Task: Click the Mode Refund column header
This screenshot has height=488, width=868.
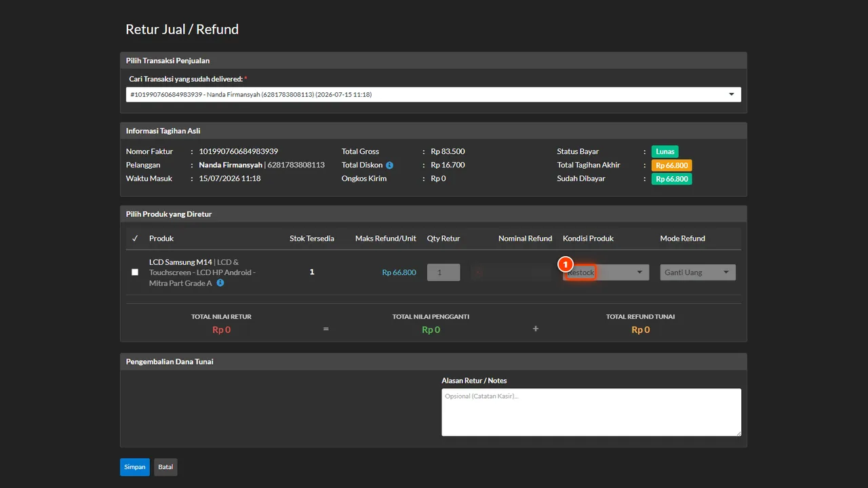Action: [x=683, y=239]
